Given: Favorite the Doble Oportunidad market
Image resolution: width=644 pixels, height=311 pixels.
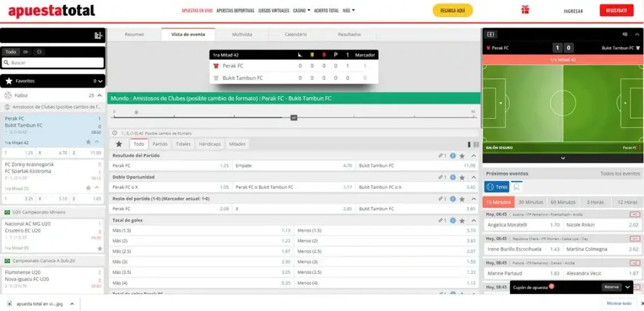Looking at the screenshot, I should 462,177.
